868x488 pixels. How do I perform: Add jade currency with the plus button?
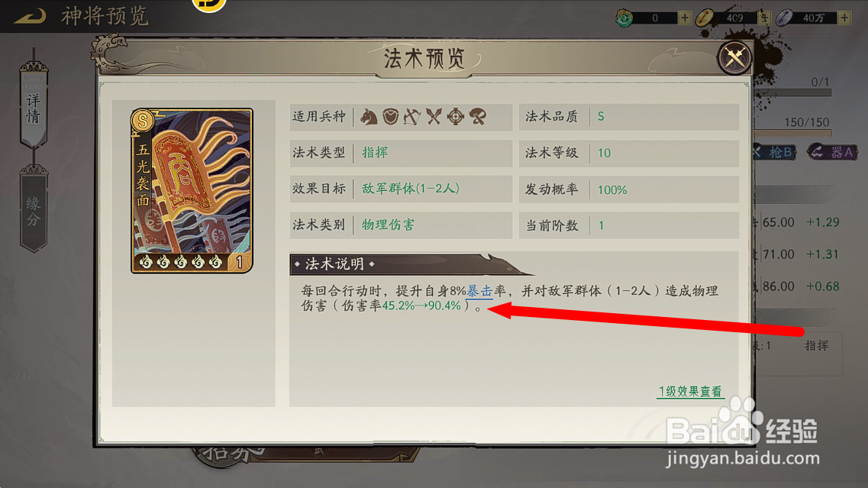[685, 18]
